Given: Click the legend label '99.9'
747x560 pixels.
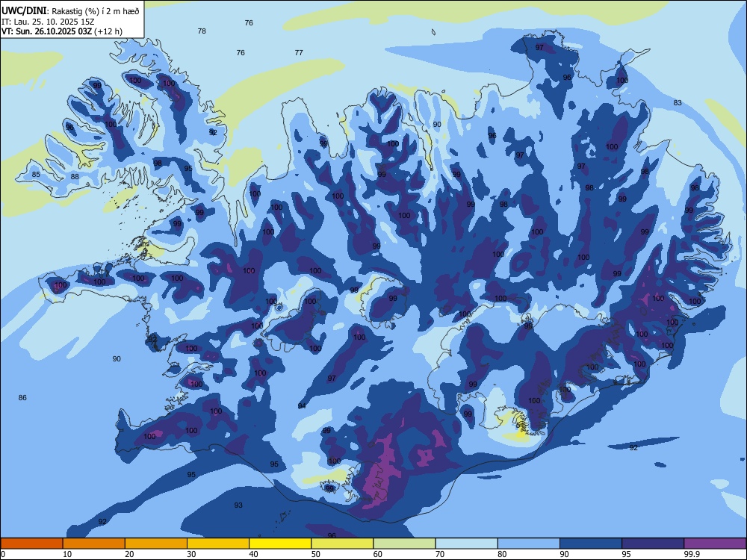Looking at the screenshot, I should 691,554.
